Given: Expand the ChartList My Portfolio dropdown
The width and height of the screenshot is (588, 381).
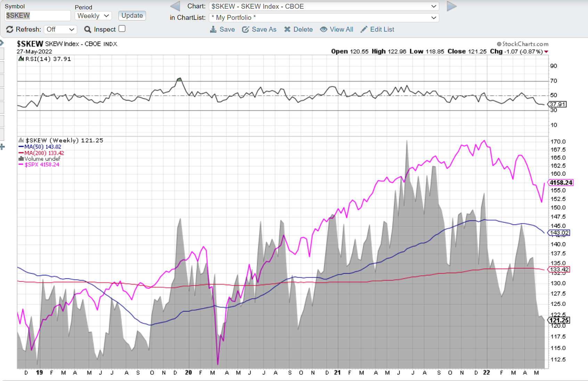Looking at the screenshot, I should pyautogui.click(x=324, y=18).
